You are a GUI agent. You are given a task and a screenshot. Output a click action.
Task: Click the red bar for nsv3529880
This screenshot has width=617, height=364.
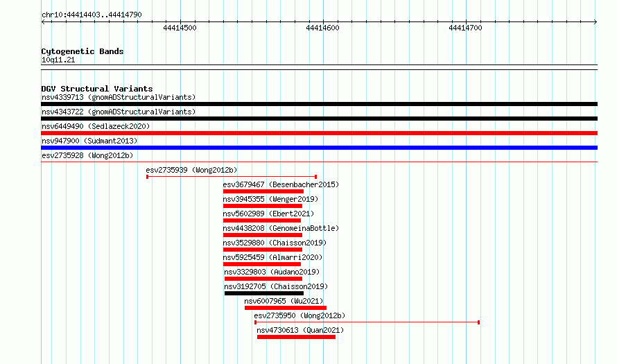pos(263,250)
